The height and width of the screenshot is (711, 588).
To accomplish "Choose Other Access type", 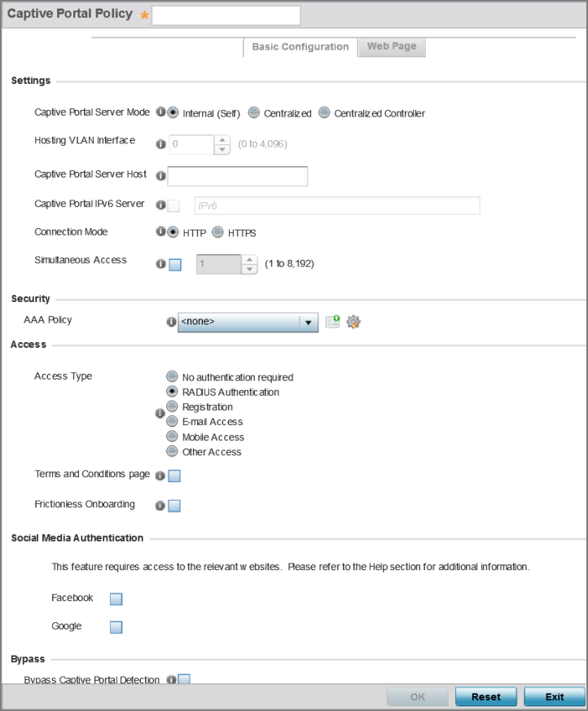I will pos(172,451).
